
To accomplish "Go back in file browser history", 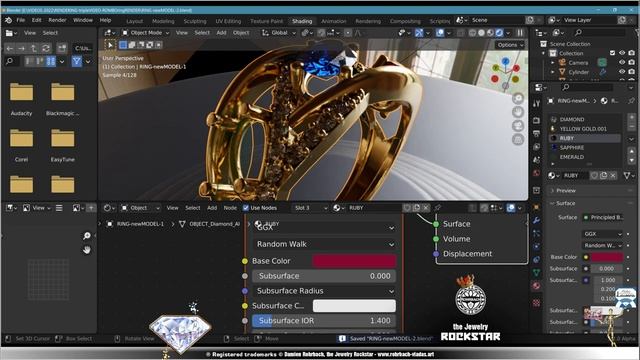I will (10, 49).
